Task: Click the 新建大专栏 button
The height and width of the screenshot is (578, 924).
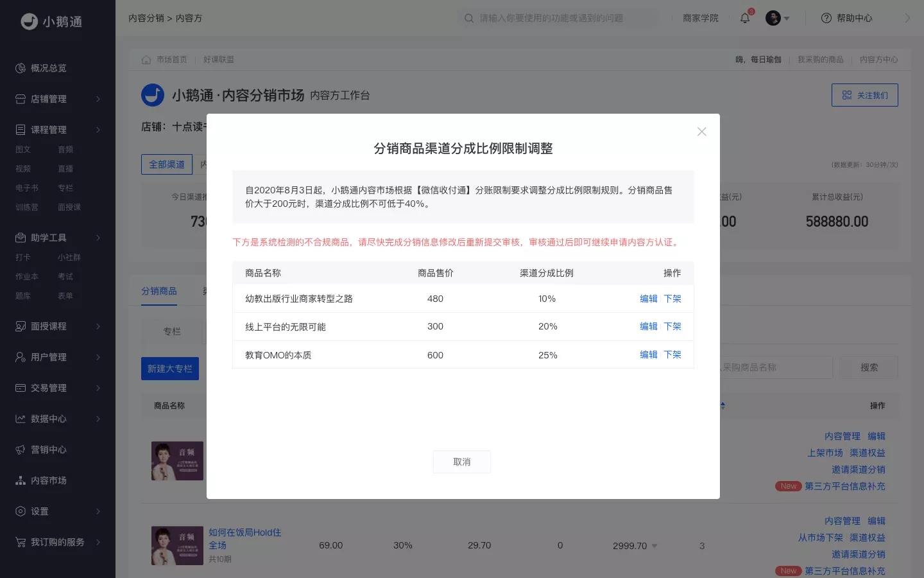Action: tap(170, 369)
